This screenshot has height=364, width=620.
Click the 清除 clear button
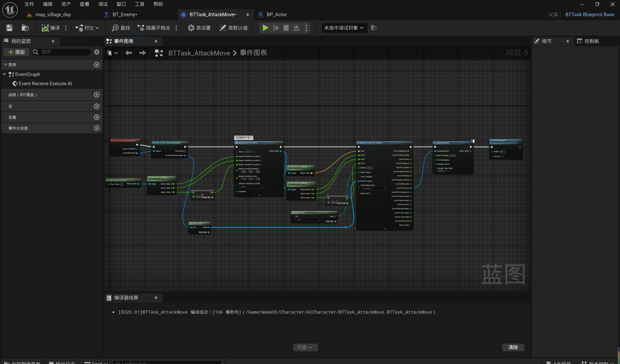click(x=513, y=347)
